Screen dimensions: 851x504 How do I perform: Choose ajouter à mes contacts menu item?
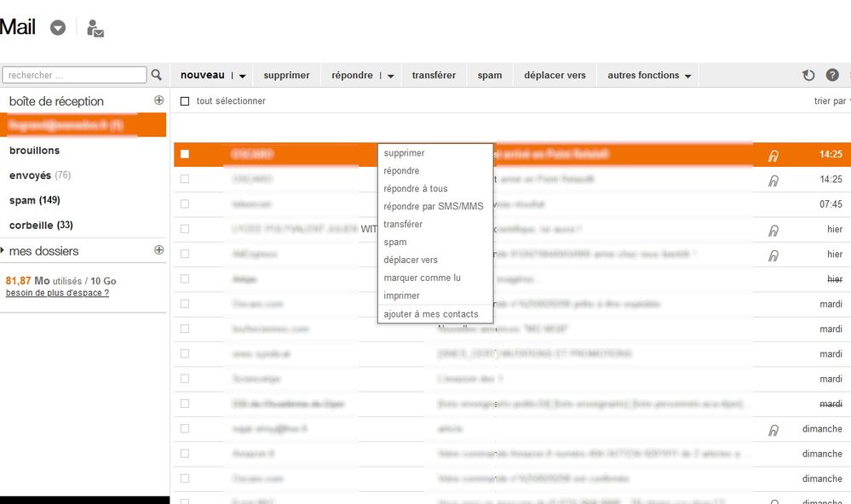(x=431, y=314)
